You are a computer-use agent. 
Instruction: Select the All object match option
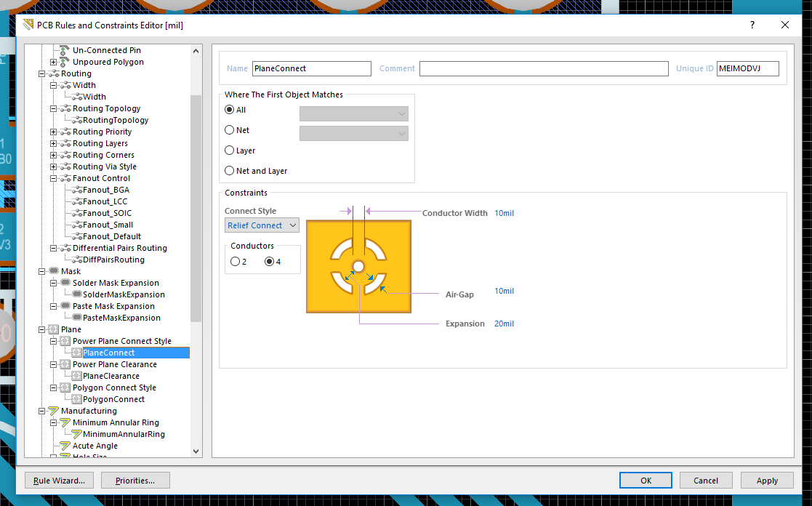[230, 110]
